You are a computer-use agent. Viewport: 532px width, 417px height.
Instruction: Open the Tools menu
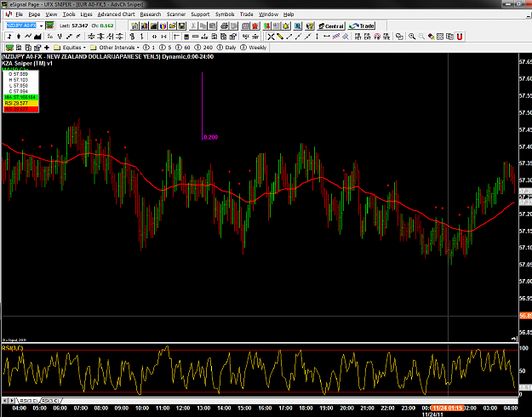tap(69, 14)
